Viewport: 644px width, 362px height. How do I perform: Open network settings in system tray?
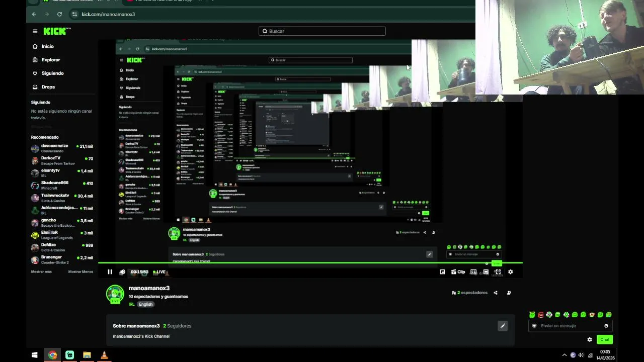click(590, 355)
